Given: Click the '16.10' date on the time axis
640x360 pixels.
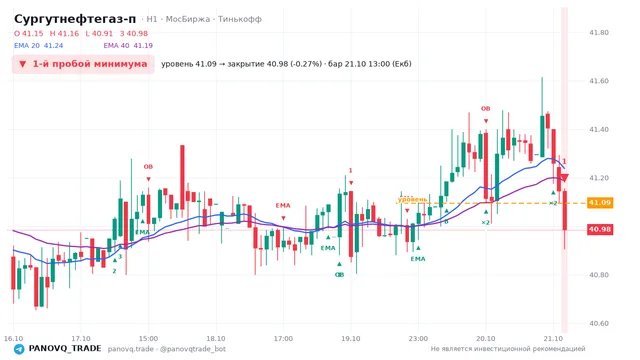Looking at the screenshot, I should (x=13, y=339).
